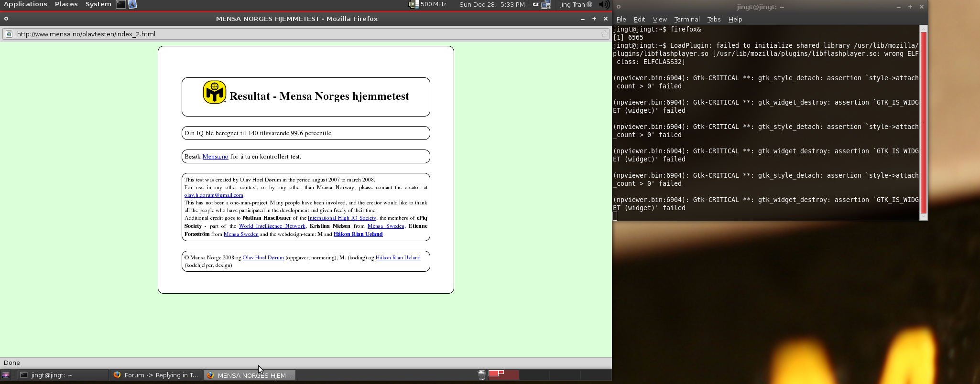Open the Olav Hoel Dørum link in the copyright box
Viewport: 980px width, 384px height.
click(263, 257)
